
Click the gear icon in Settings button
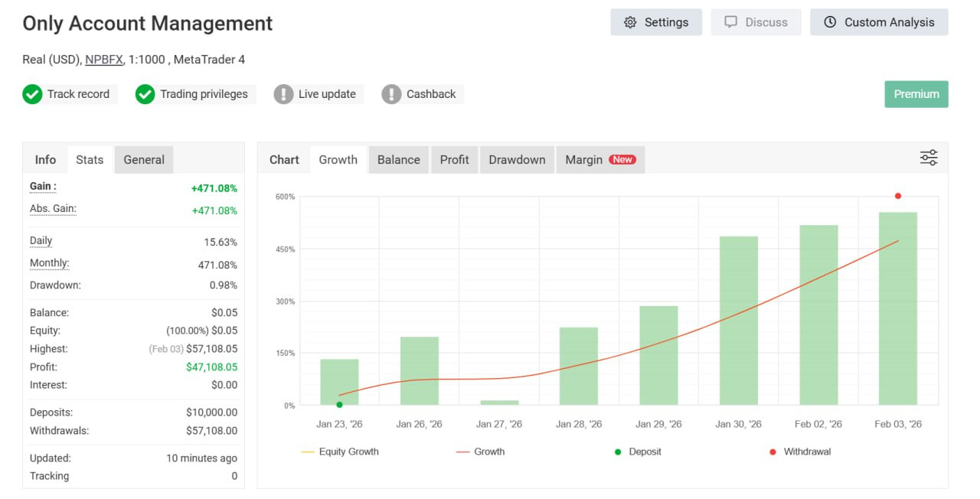point(630,22)
